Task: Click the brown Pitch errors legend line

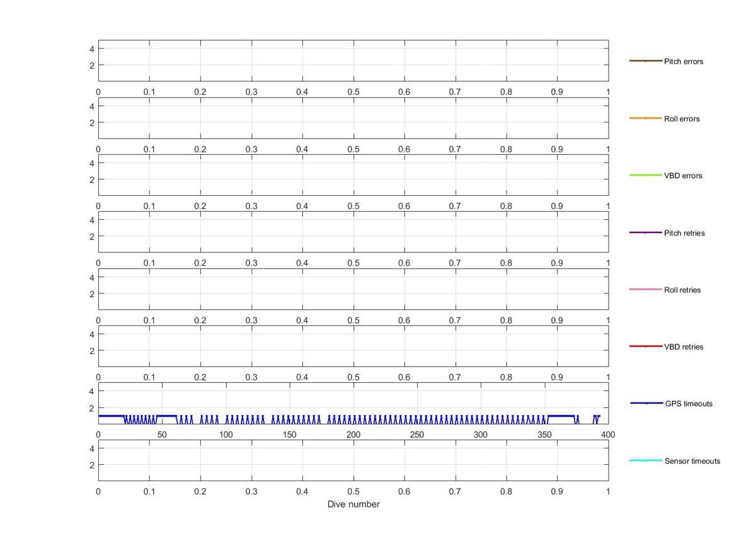Action: (646, 61)
